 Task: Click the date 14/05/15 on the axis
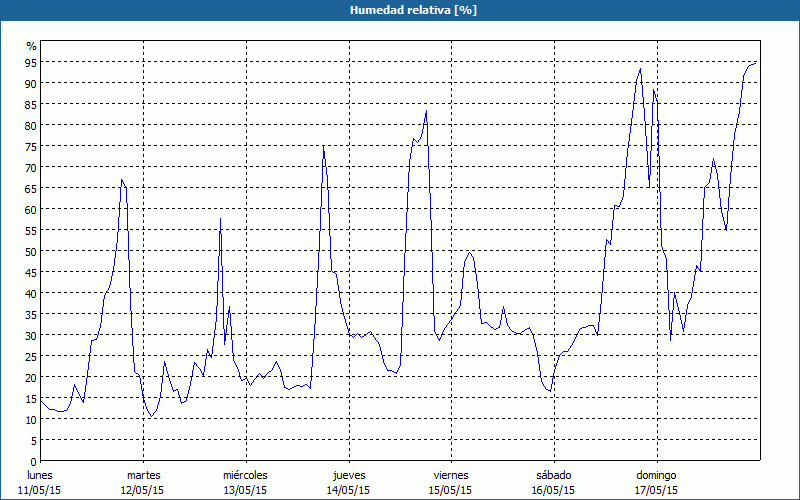pos(348,490)
